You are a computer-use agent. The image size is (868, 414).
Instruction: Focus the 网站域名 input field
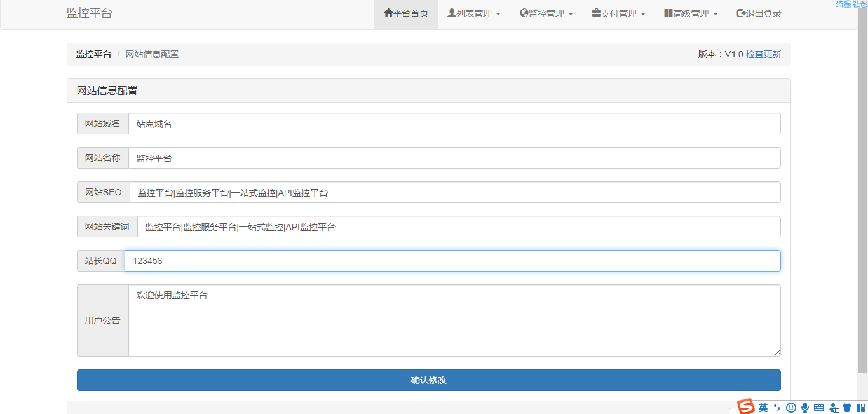[454, 123]
